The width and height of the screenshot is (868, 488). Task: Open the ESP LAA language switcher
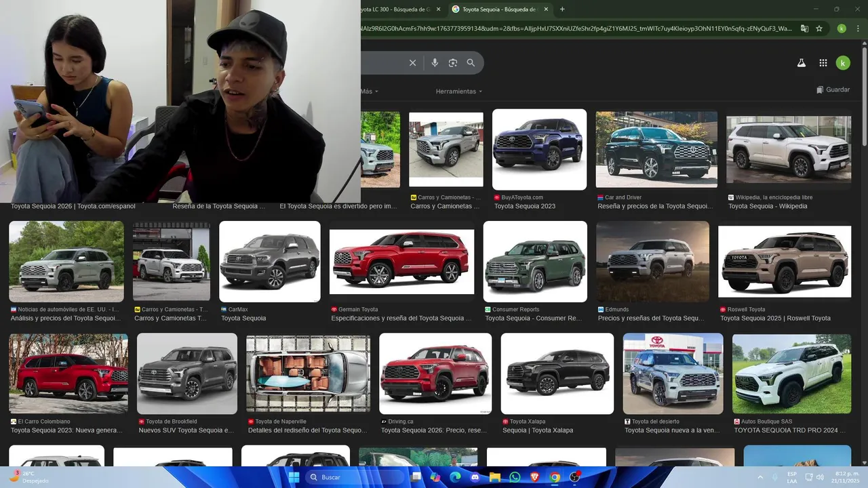click(x=792, y=477)
